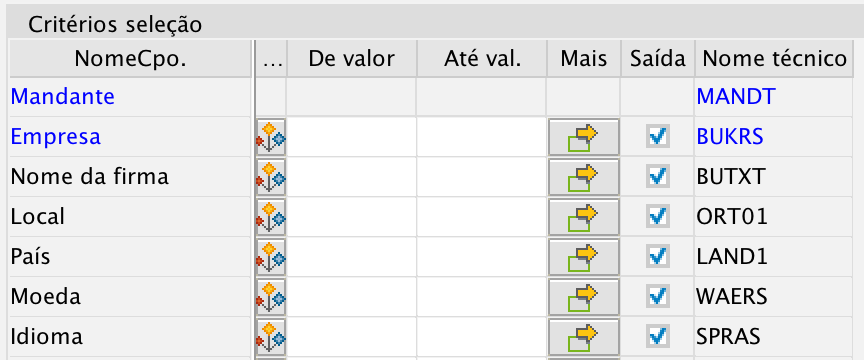The width and height of the screenshot is (864, 360).
Task: Click the De valor field for Empresa
Action: [352, 137]
